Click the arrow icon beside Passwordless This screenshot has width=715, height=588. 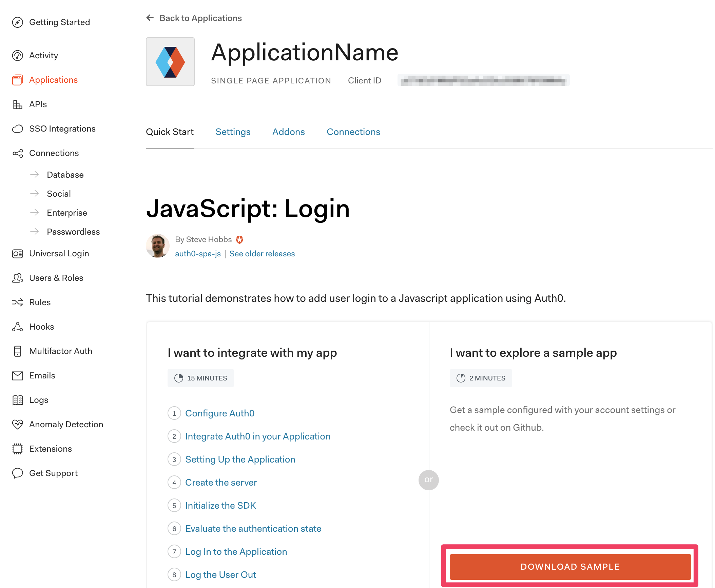(34, 232)
